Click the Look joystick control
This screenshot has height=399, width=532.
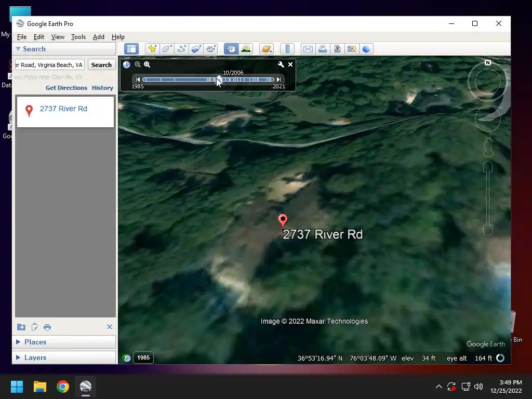488,82
